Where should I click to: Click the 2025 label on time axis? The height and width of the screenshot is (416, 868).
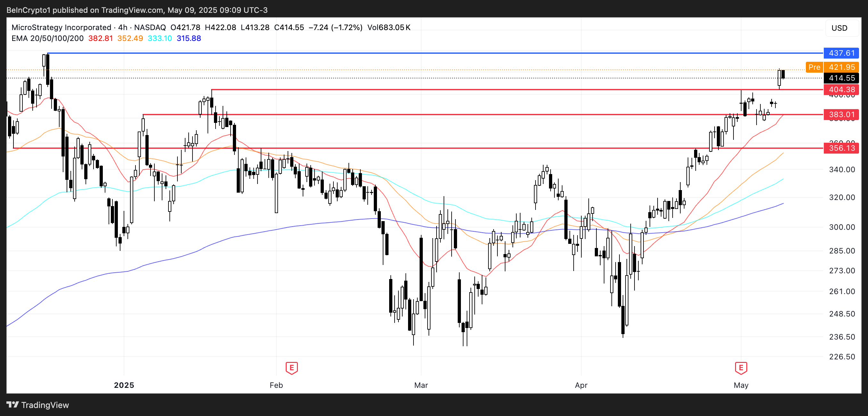click(x=124, y=385)
